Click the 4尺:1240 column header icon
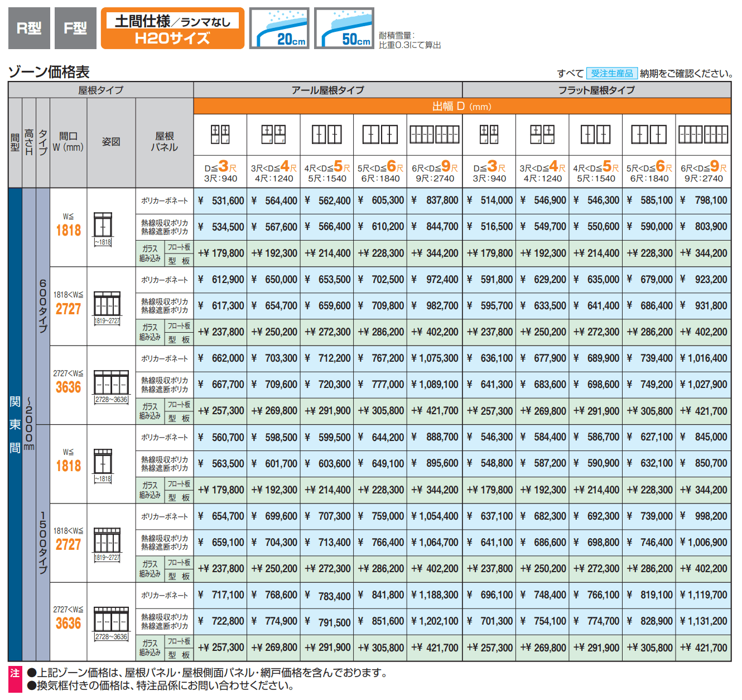Image resolution: width=742 pixels, height=700 pixels. [x=274, y=133]
